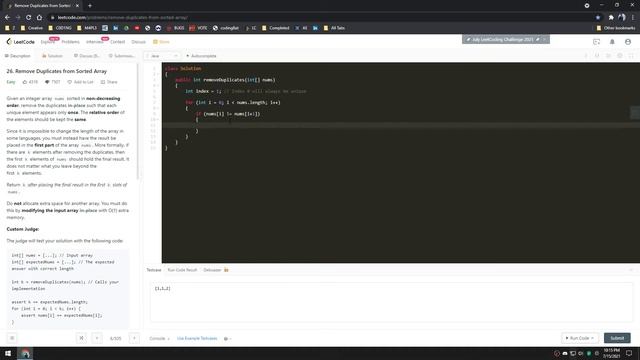The width and height of the screenshot is (640, 360).
Task: Click the Submit button
Action: click(x=617, y=338)
